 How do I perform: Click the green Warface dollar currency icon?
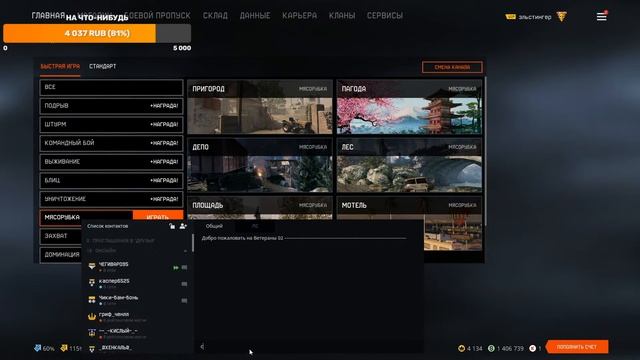(491, 348)
